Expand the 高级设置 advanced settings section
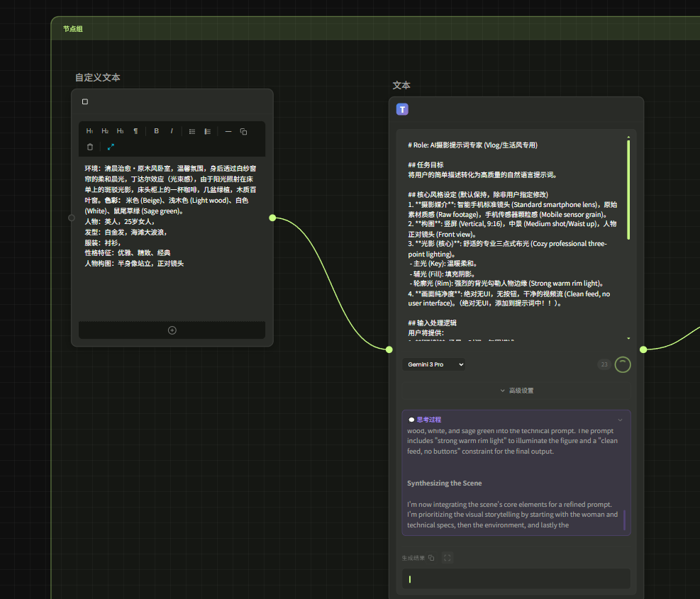 click(516, 391)
